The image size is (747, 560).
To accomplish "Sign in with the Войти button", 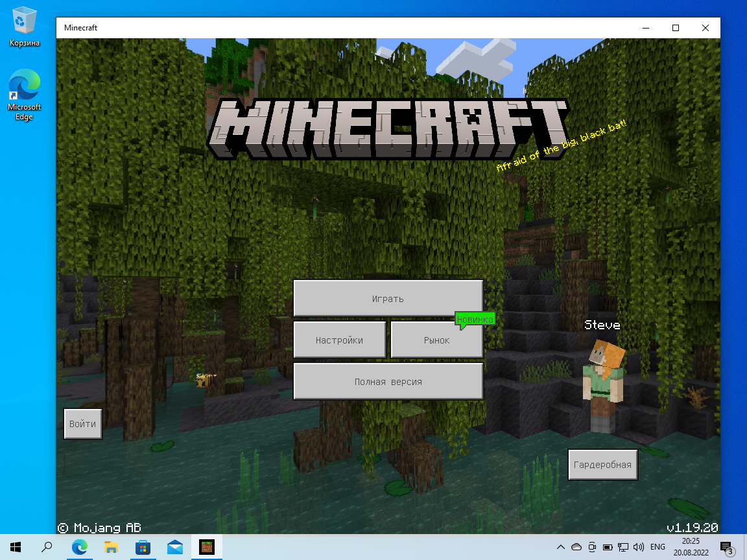I will pyautogui.click(x=83, y=424).
